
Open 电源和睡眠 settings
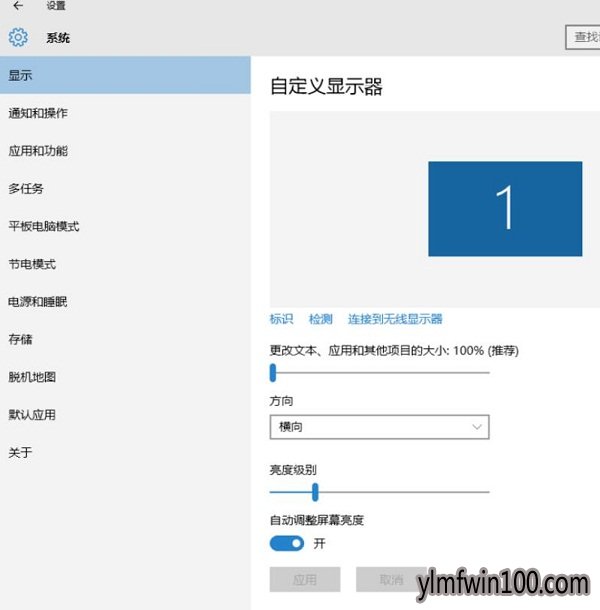(x=125, y=301)
